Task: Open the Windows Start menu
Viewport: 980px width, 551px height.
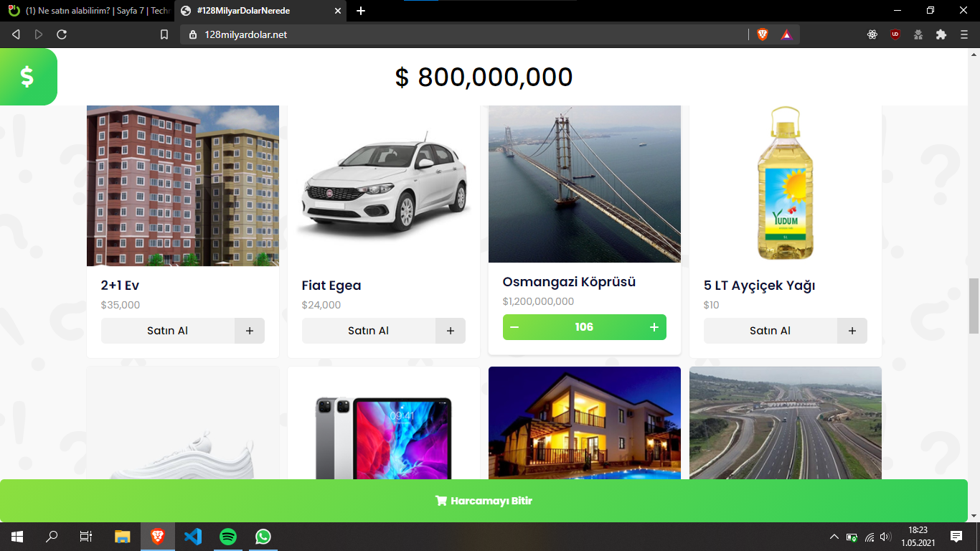Action: [x=17, y=537]
